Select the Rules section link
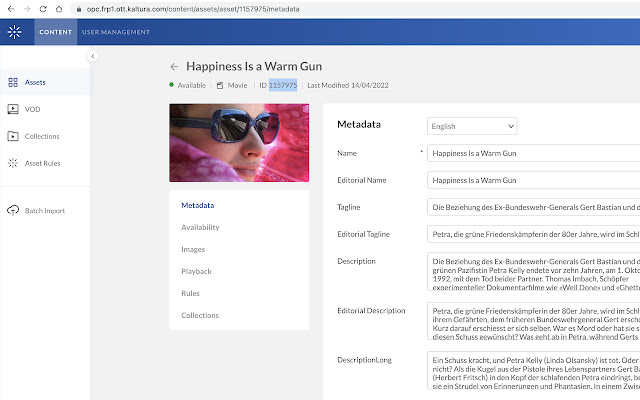 tap(190, 293)
